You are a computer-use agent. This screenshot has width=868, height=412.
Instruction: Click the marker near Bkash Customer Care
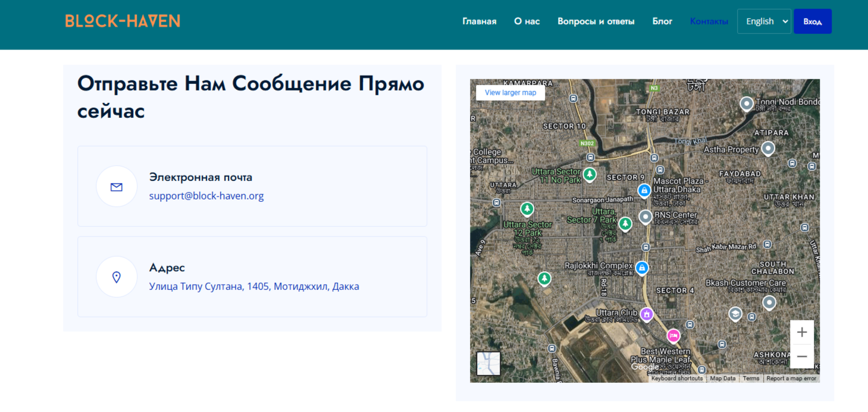[x=769, y=302]
